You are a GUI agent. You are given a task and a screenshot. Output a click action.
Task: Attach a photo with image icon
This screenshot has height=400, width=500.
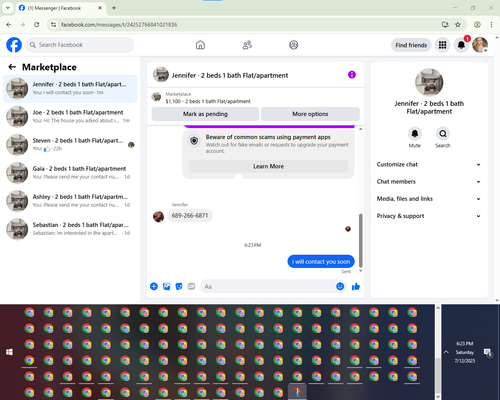(x=166, y=286)
